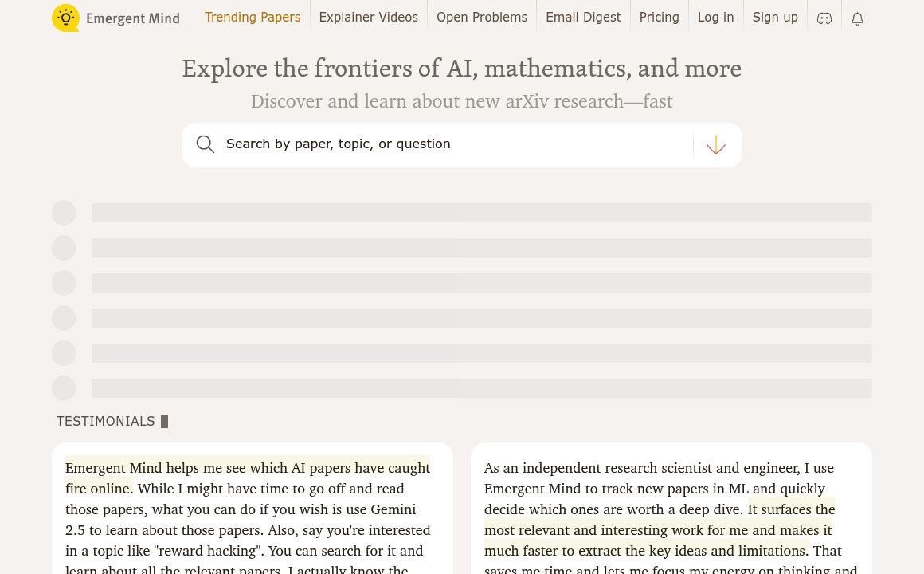Click the Log in button
Viewport: 924px width, 574px height.
715,17
